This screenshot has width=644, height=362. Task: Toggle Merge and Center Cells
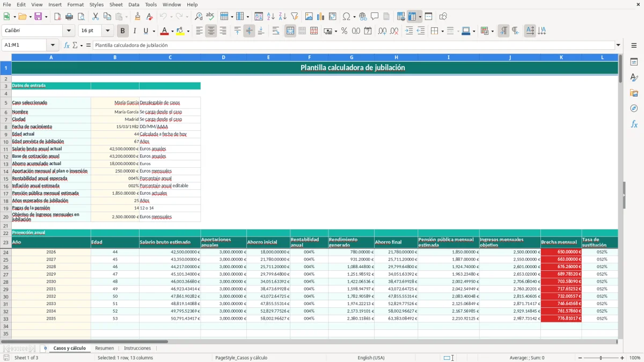(290, 31)
